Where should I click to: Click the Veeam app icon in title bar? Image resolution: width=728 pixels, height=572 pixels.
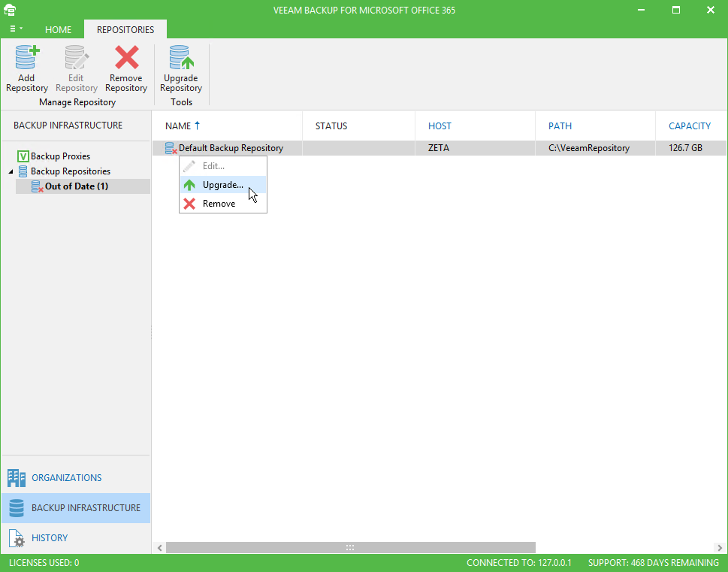[x=10, y=10]
